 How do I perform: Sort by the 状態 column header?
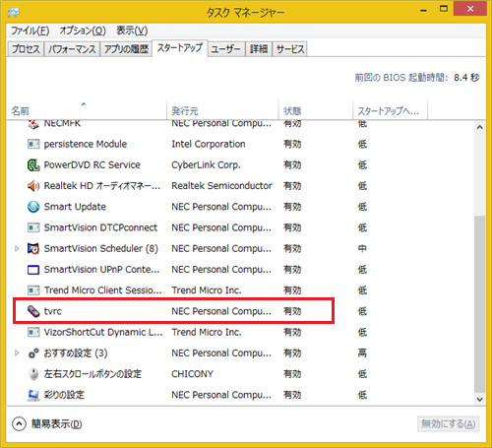(316, 110)
